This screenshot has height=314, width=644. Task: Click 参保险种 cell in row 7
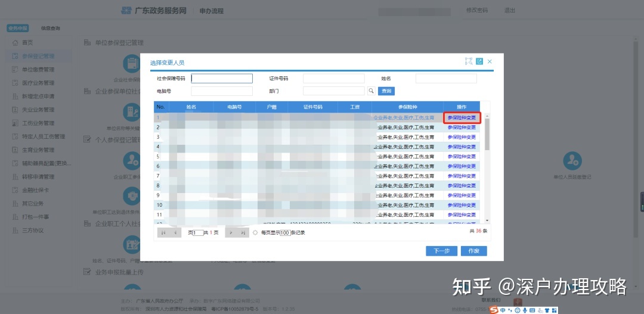click(x=406, y=176)
